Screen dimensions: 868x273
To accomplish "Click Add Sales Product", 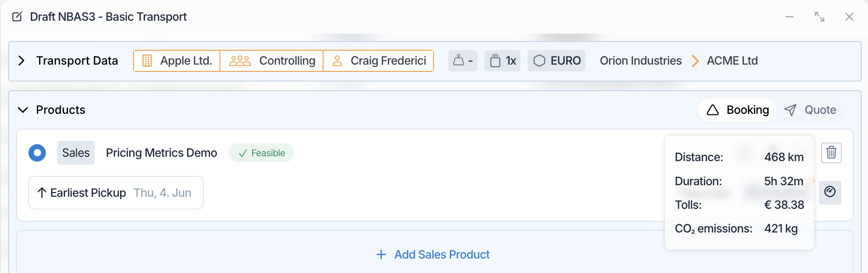I will click(x=433, y=255).
